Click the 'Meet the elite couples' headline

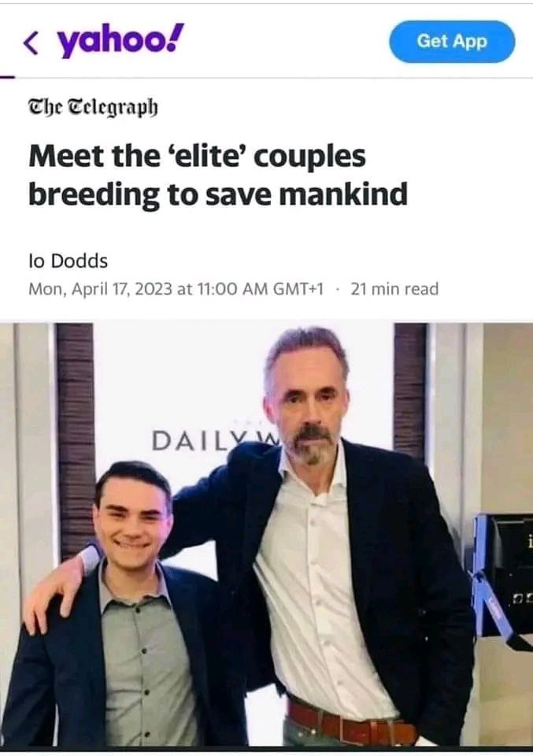click(x=218, y=175)
